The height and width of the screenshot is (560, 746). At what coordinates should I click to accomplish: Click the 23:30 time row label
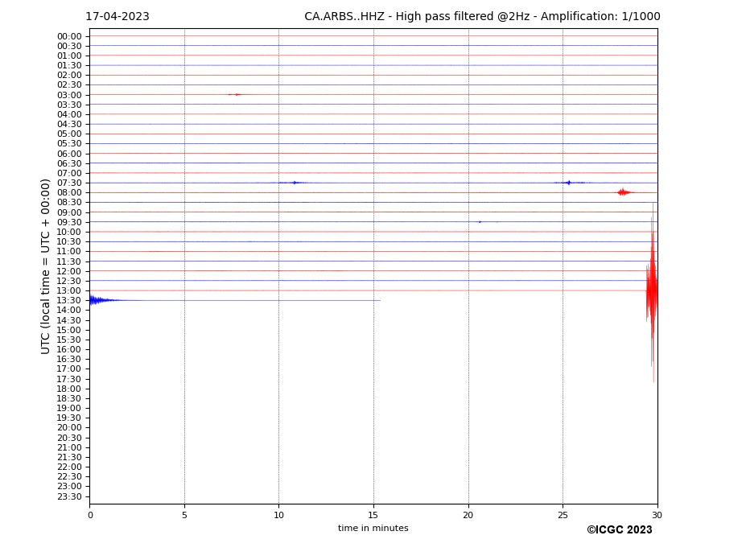coord(69,497)
